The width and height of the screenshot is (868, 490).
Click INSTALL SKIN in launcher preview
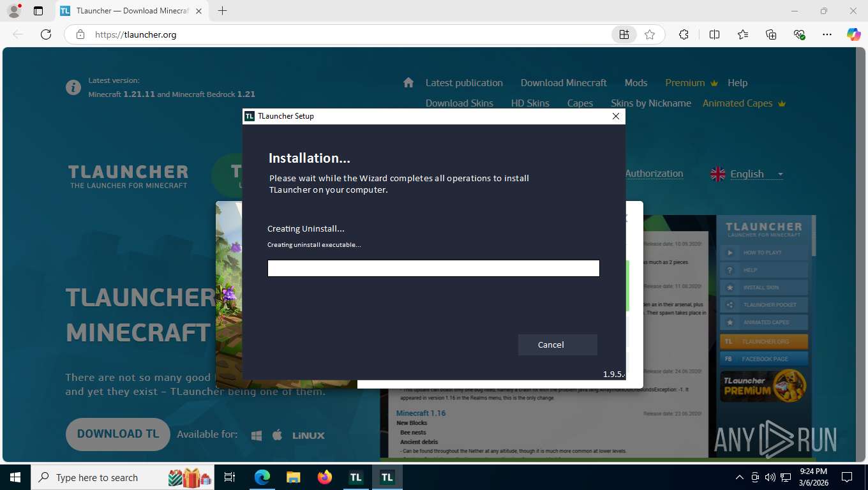coord(763,287)
